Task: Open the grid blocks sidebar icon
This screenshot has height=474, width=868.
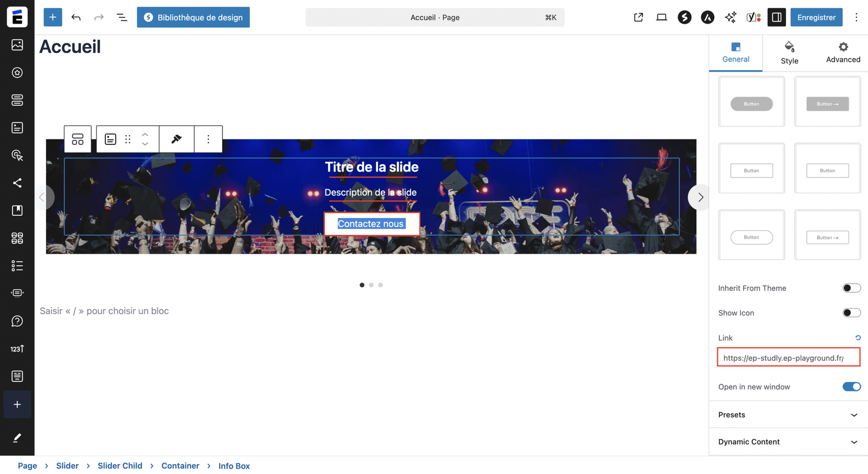Action: [17, 238]
